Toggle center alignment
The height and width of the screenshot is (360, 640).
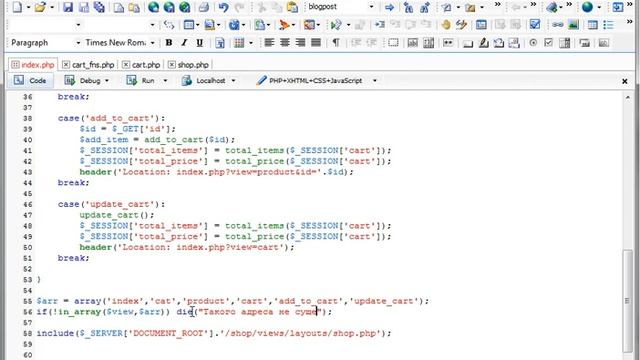point(284,42)
